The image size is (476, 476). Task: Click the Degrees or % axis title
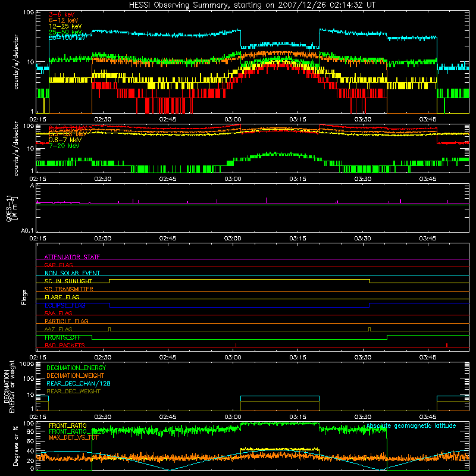coord(15,446)
